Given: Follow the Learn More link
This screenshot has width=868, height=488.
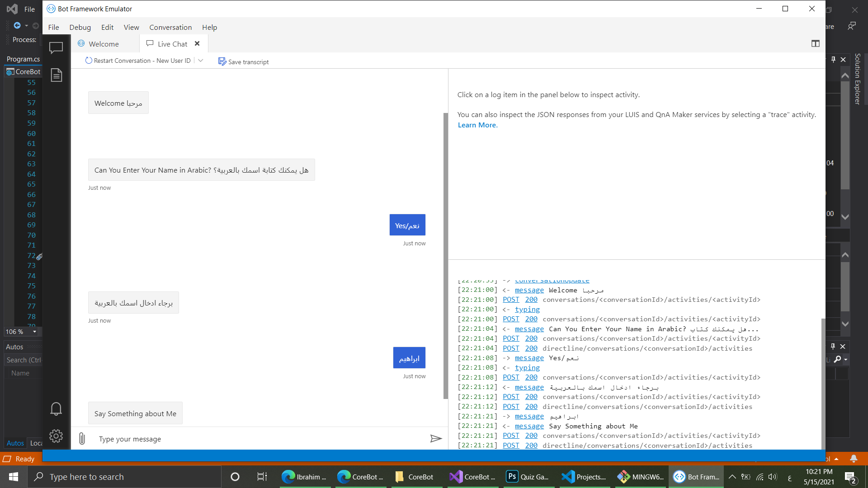Looking at the screenshot, I should tap(477, 125).
